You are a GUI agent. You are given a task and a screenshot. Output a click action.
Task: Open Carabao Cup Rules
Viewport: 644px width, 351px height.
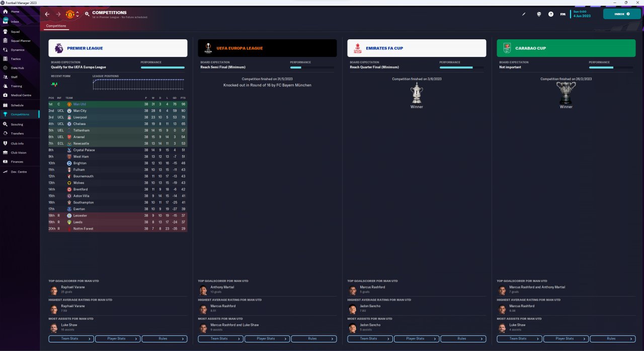613,338
